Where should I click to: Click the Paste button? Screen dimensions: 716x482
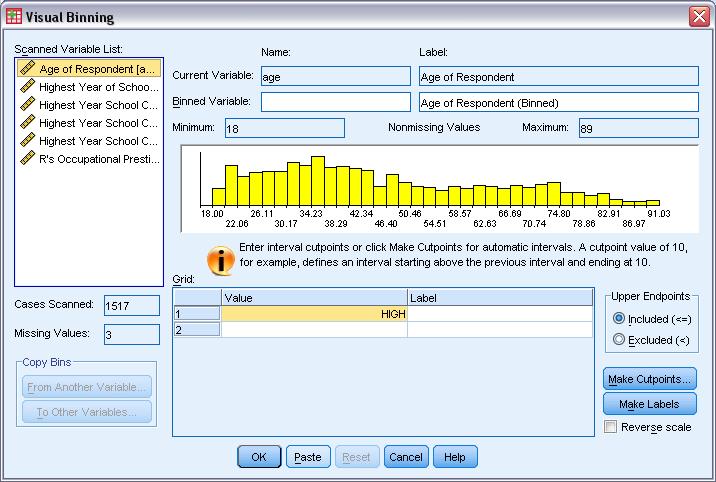click(x=308, y=457)
